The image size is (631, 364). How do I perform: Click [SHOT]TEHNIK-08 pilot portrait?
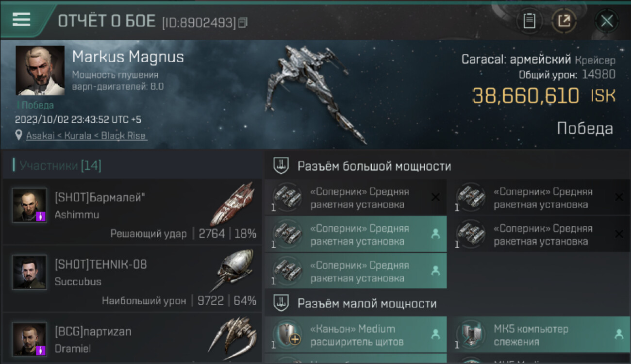[x=30, y=272]
